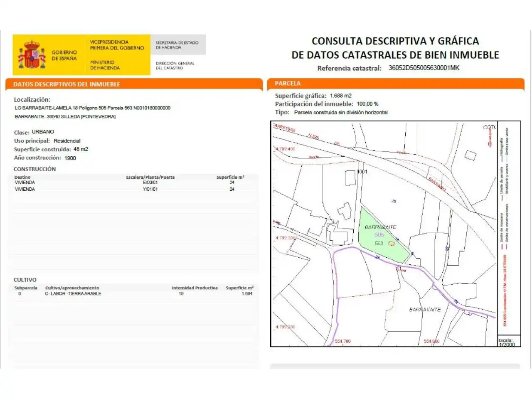Image resolution: width=532 pixels, height=399 pixels.
Task: Click the cultivo surface value '1.664'
Action: [247, 293]
